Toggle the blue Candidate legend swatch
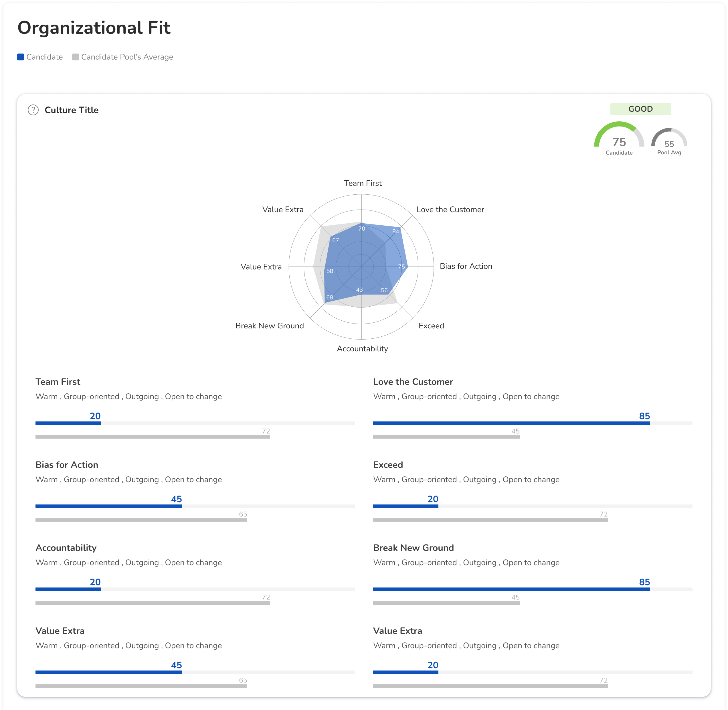Viewport: 728px width, 710px height. click(21, 57)
